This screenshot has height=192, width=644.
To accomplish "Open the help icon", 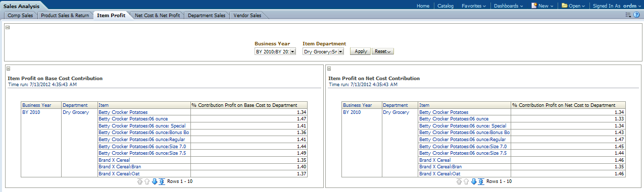I will click(636, 16).
